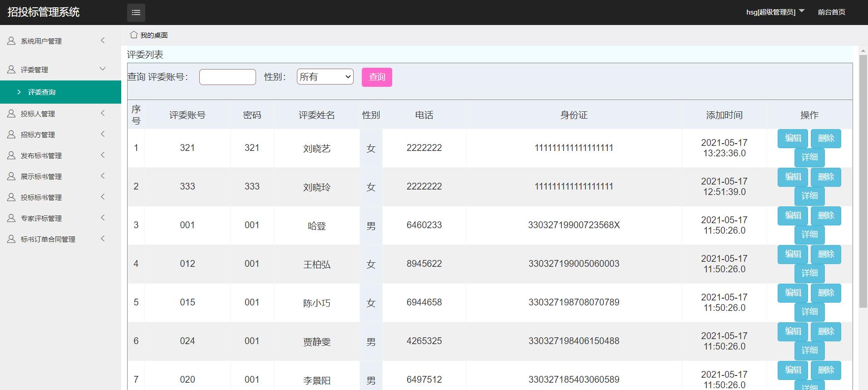Click 详细 for 贾静雯 row
The image size is (868, 390).
[809, 350]
